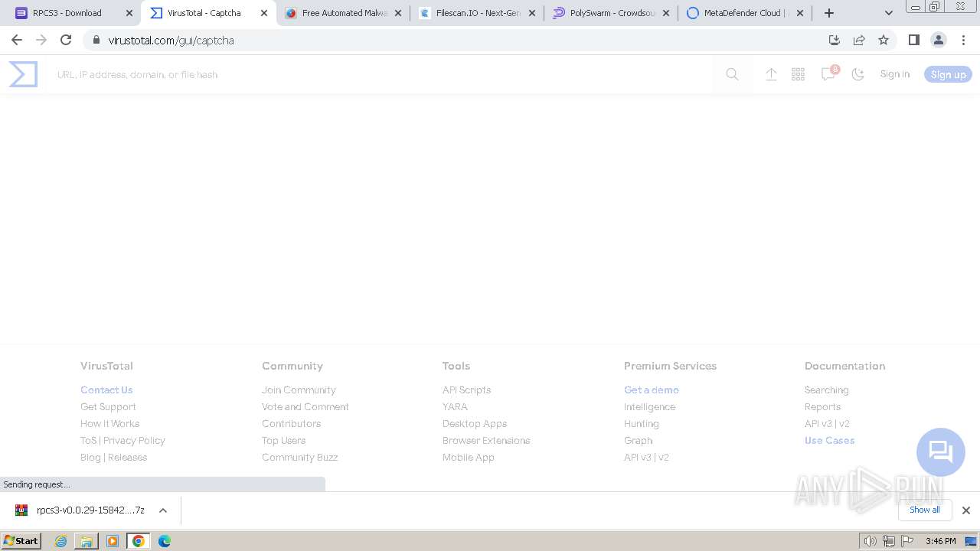This screenshot has height=551, width=980.
Task: Click the install app icon in address bar
Action: click(x=835, y=40)
